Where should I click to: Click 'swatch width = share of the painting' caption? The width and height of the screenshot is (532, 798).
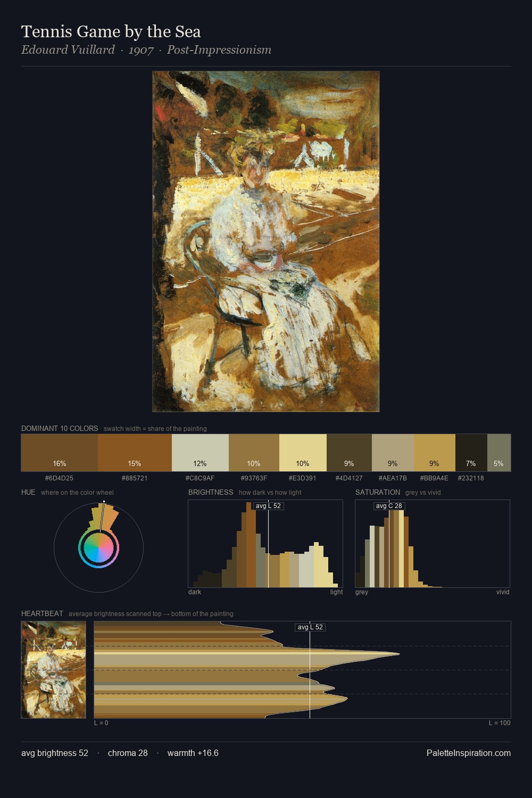pos(155,429)
